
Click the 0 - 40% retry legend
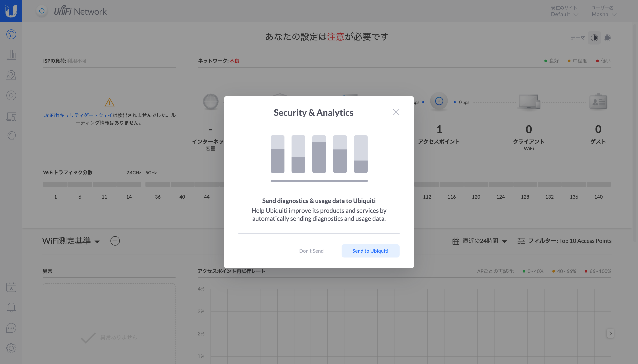533,271
